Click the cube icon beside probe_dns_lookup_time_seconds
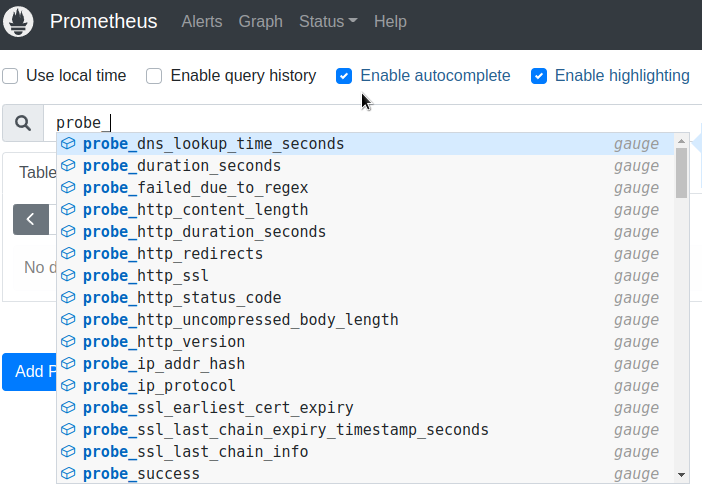The width and height of the screenshot is (702, 494). tap(68, 143)
